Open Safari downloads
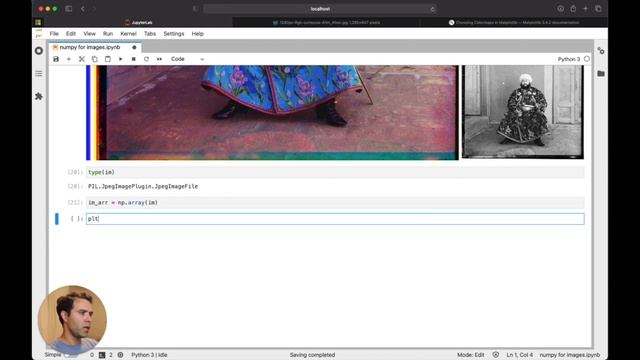This screenshot has height=360, width=640. 560,9
